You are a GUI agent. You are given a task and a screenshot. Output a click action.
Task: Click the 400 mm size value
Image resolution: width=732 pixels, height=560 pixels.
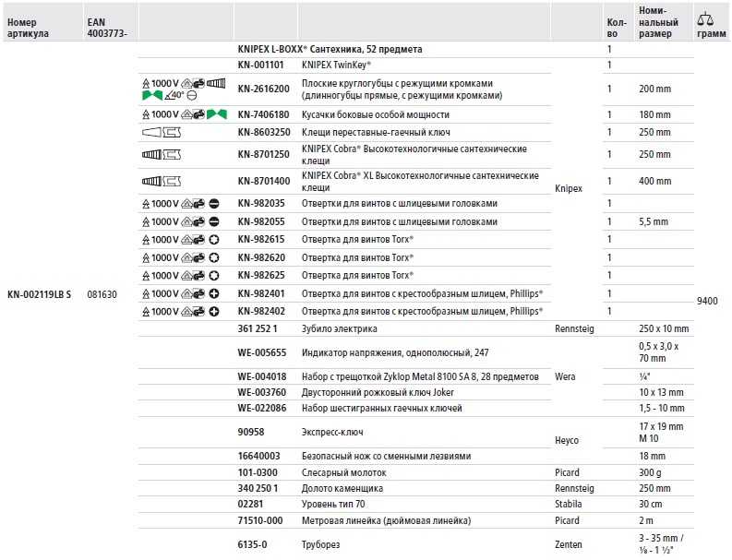(655, 181)
